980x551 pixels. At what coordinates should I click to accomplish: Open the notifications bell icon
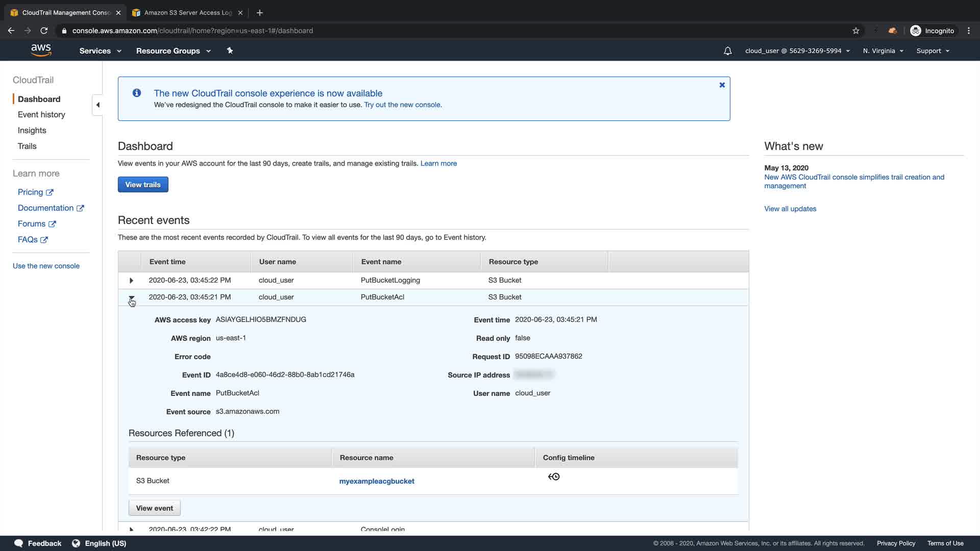tap(727, 51)
